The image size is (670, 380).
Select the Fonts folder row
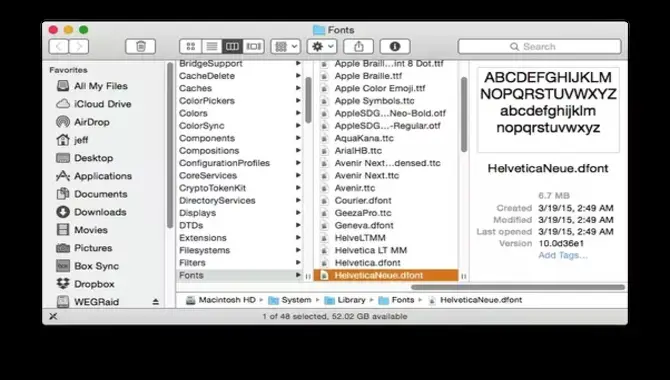[x=239, y=275]
